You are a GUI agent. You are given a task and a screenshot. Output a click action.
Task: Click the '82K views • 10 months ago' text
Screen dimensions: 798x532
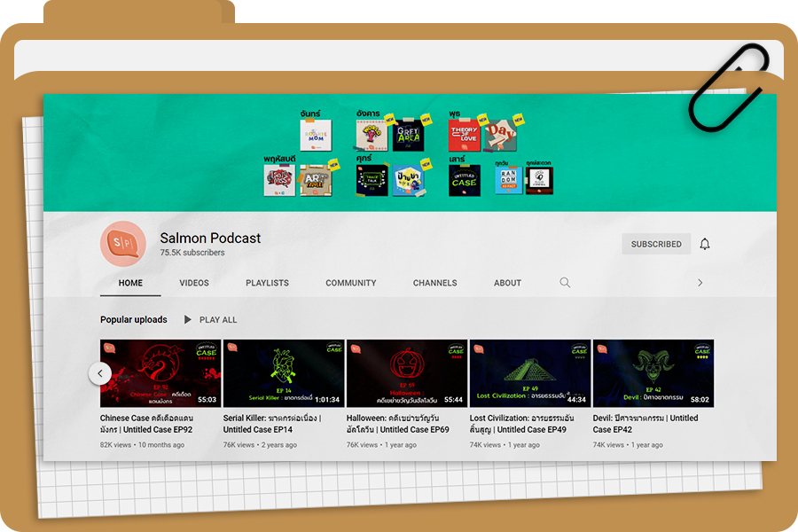142,445
